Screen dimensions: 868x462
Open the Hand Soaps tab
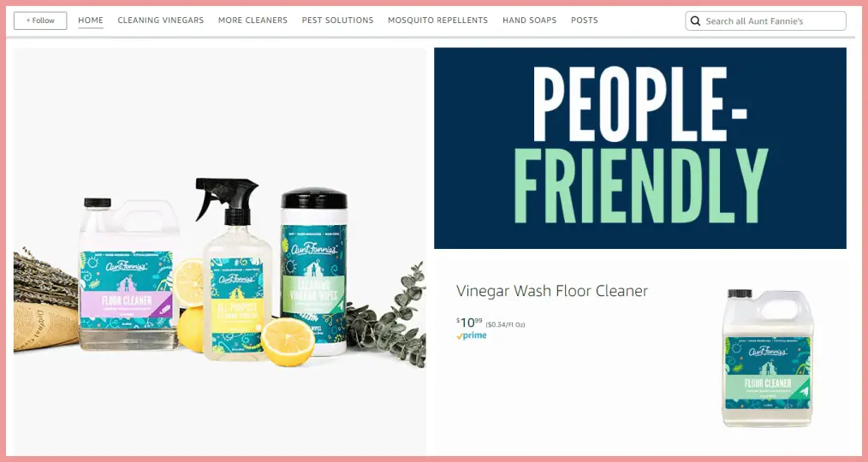coord(530,21)
